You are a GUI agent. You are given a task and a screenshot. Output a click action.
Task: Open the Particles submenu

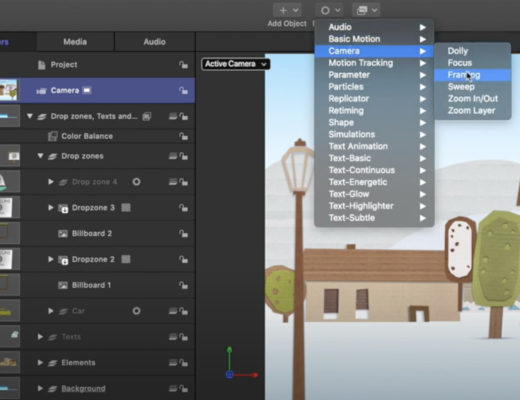(374, 87)
